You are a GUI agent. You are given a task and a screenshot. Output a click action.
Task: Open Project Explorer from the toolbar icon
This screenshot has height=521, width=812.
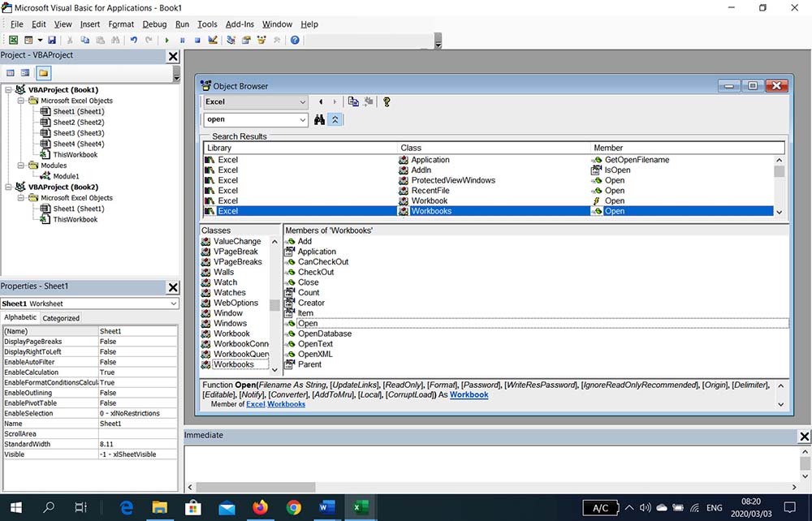[231, 40]
